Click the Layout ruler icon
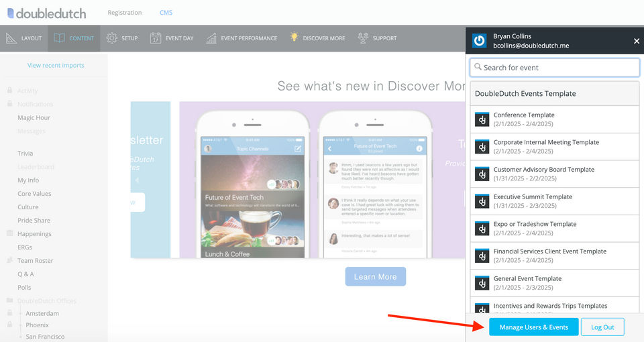Viewport: 644px width, 342px height. click(11, 38)
